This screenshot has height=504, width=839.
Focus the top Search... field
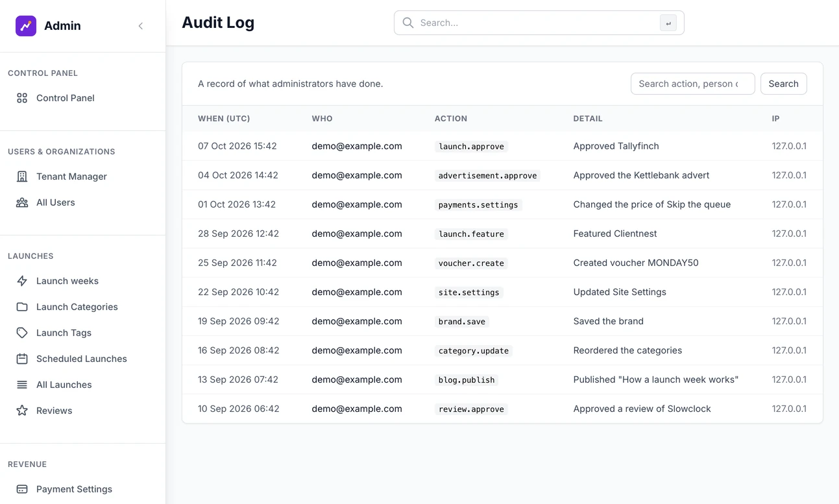point(539,23)
